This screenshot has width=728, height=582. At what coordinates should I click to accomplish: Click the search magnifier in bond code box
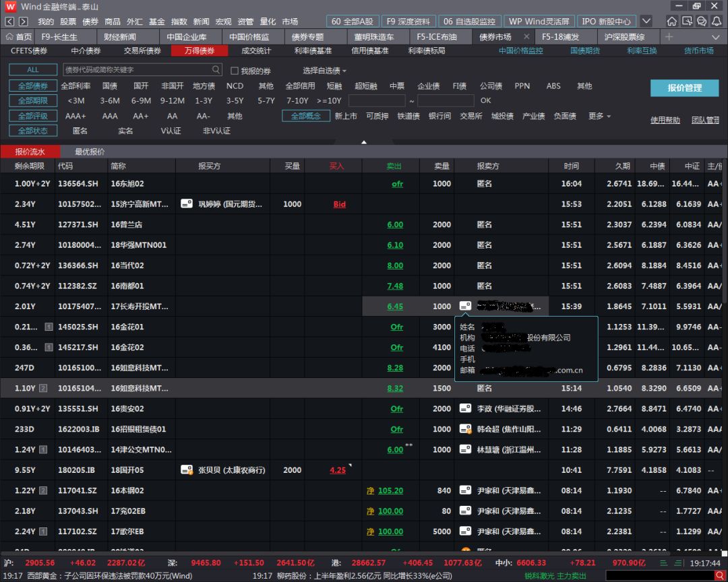(x=216, y=69)
